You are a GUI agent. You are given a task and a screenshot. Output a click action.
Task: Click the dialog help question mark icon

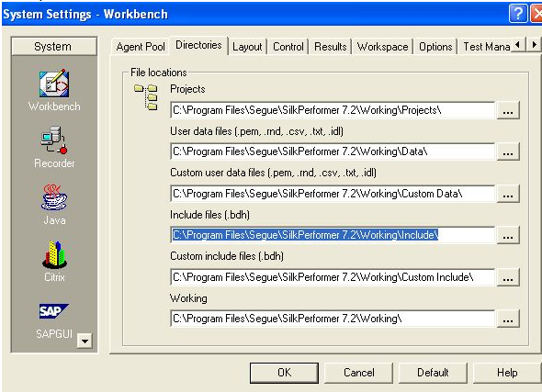click(x=518, y=14)
